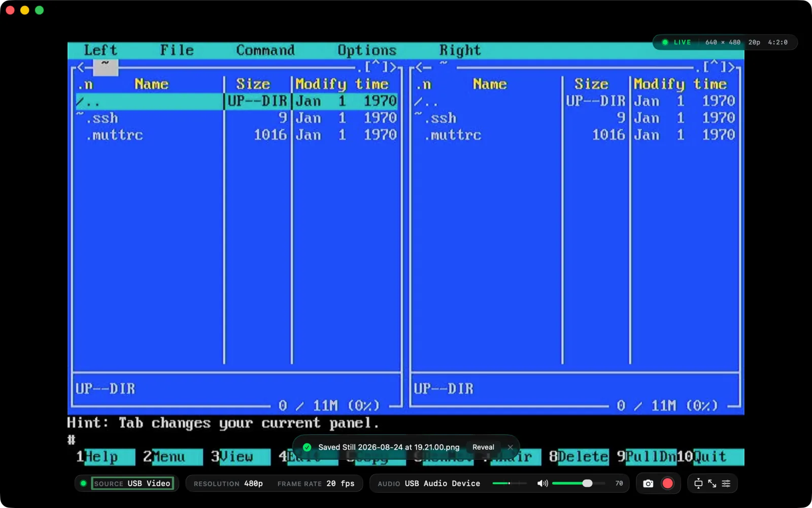
Task: Enter fullscreen with the diagonal arrows icon
Action: (712, 484)
